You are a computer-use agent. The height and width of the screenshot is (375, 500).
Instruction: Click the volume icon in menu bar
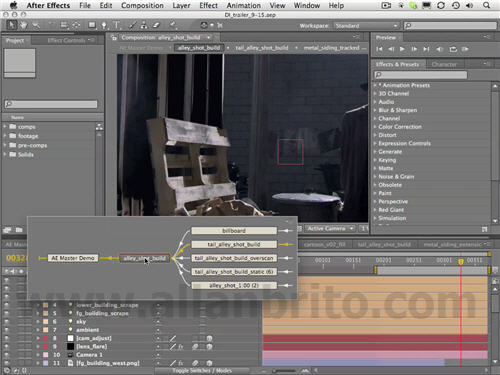click(x=470, y=5)
